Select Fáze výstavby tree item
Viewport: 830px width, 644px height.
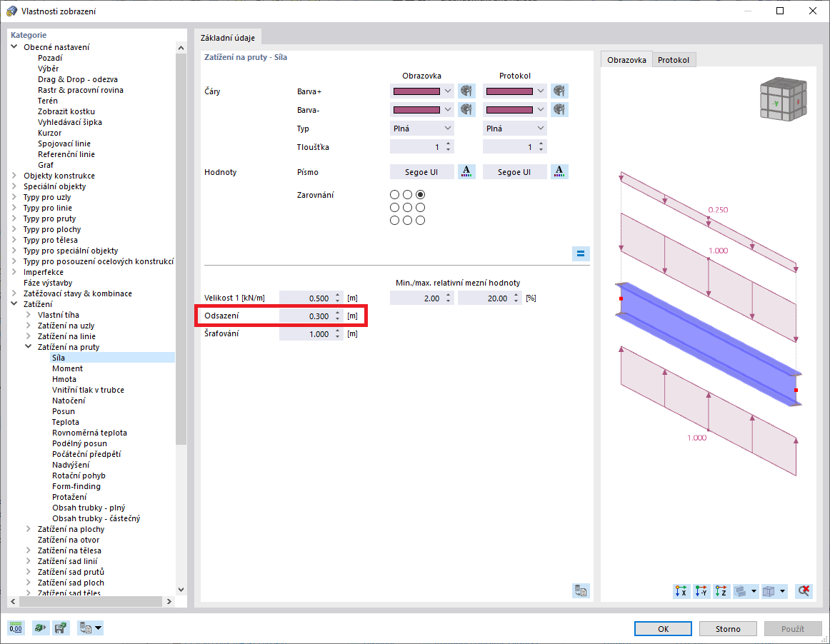(x=48, y=283)
